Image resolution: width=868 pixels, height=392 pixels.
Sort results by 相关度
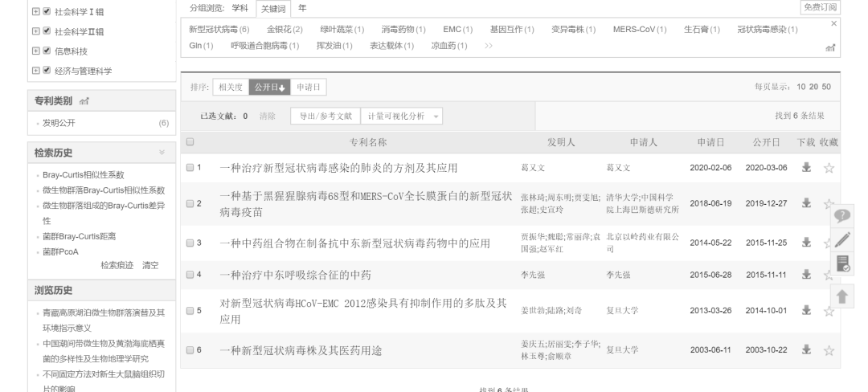click(231, 87)
